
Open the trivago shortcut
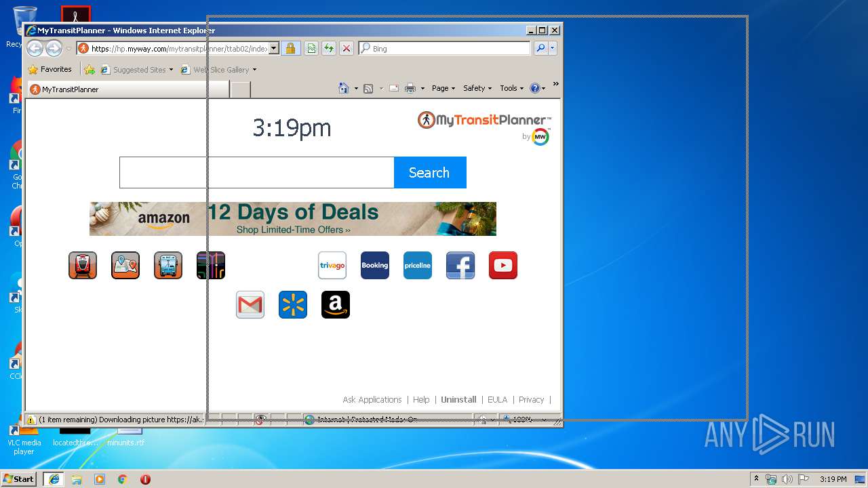coord(332,265)
